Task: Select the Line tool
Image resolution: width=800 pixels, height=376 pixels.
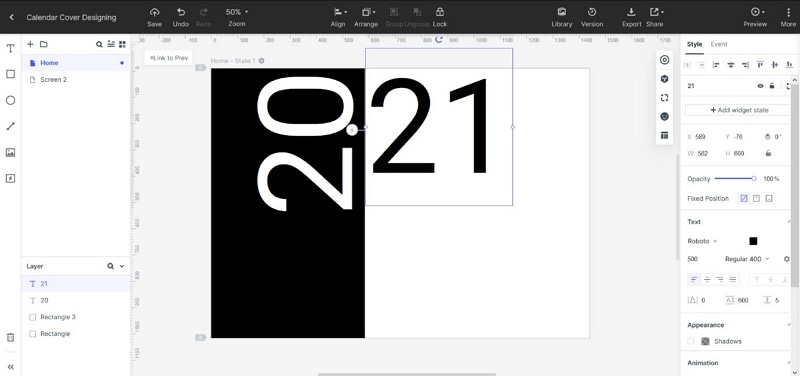Action: click(10, 127)
